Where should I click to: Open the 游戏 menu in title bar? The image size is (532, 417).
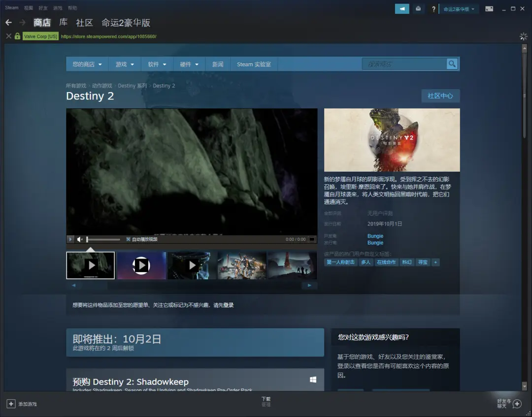click(x=58, y=8)
